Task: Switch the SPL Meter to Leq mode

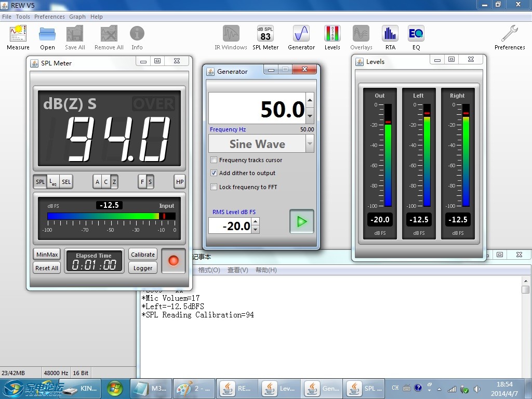Action: click(x=53, y=182)
